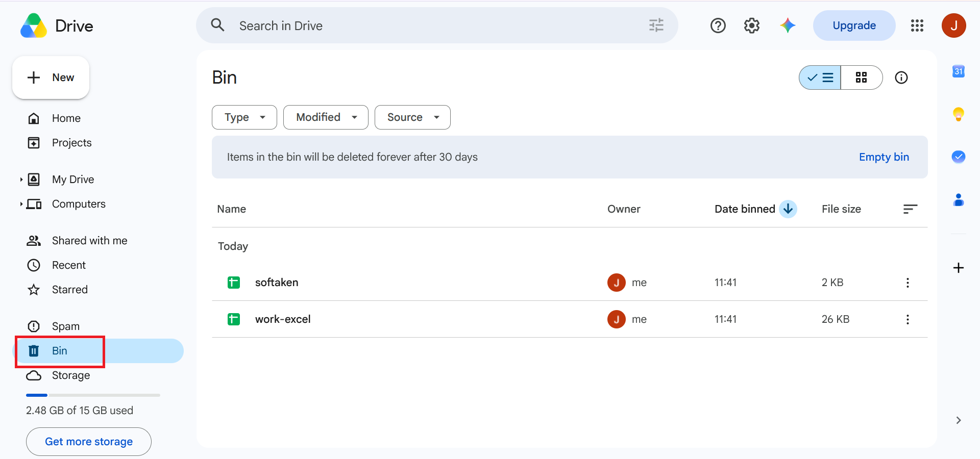This screenshot has height=459, width=980.
Task: View details with the info icon
Action: point(901,78)
